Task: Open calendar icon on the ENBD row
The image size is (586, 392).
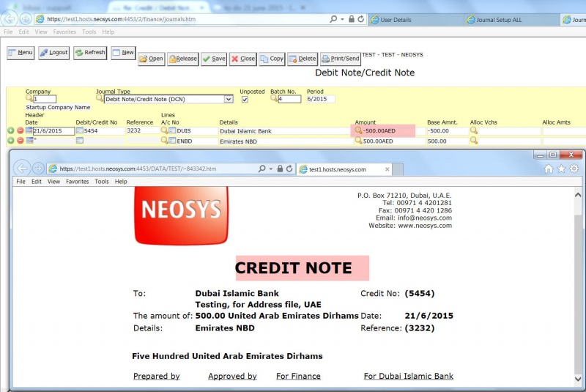Action: [x=29, y=141]
